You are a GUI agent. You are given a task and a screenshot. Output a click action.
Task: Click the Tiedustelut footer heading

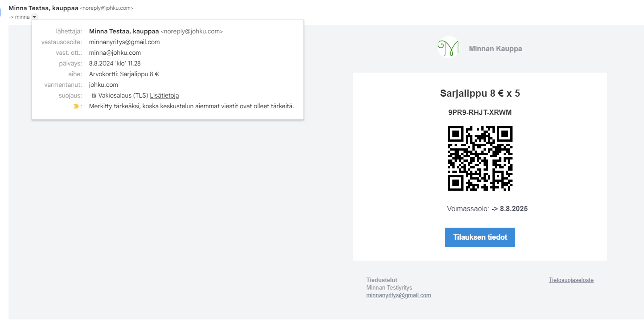click(x=381, y=280)
